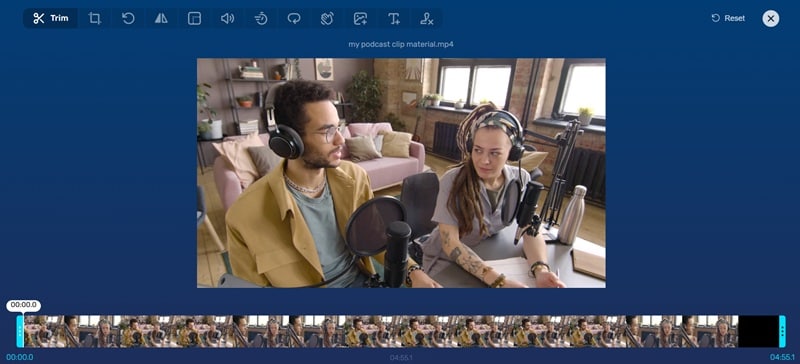Open the Remove logo/stamp tool
Viewport: 800px width, 364px height.
click(x=427, y=18)
